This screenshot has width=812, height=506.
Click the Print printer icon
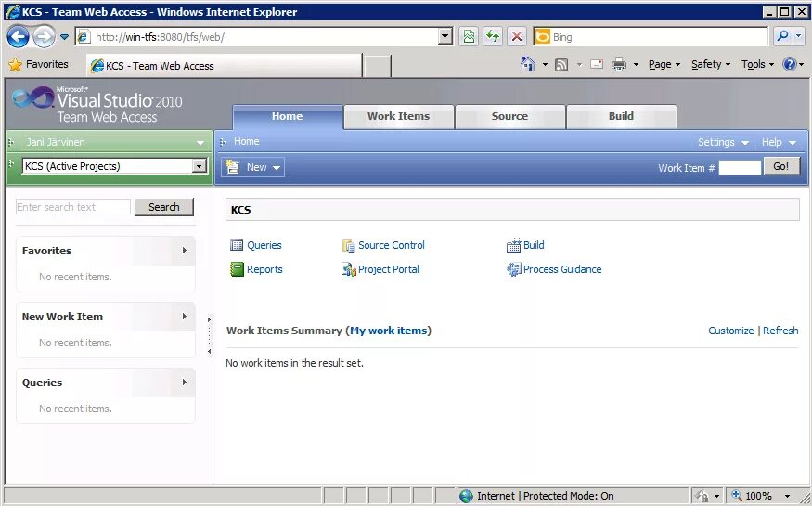tap(619, 65)
